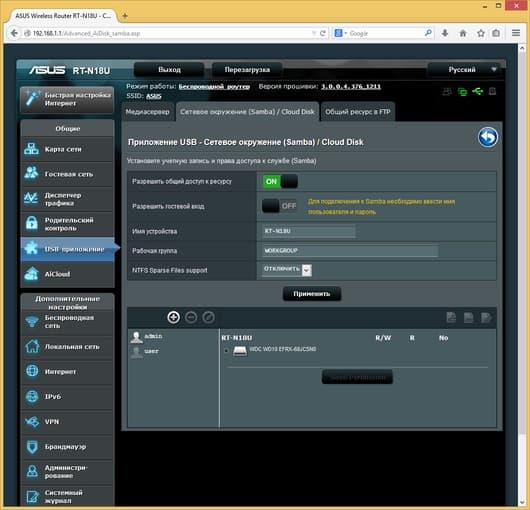Open Беспроводная сеть wireless icon
This screenshot has height=510, width=530.
[x=32, y=321]
